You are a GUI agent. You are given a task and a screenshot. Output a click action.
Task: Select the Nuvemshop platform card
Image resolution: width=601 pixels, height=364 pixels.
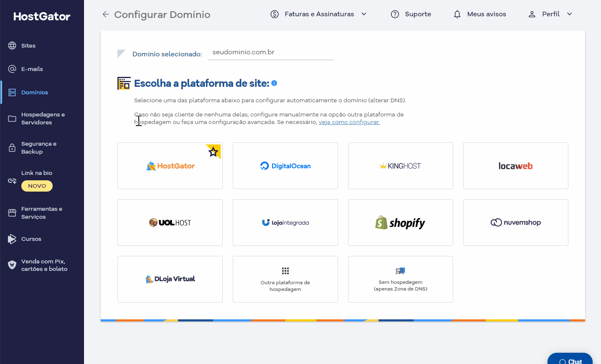pos(516,222)
